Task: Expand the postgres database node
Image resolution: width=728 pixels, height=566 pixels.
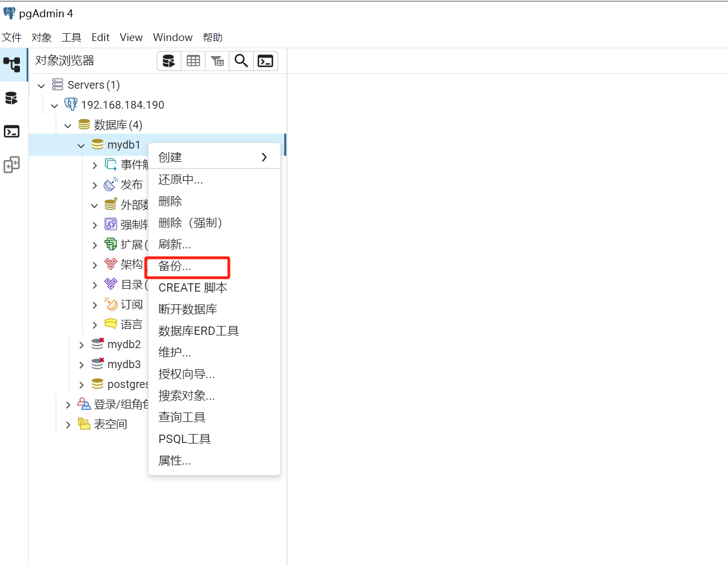Action: pos(81,385)
